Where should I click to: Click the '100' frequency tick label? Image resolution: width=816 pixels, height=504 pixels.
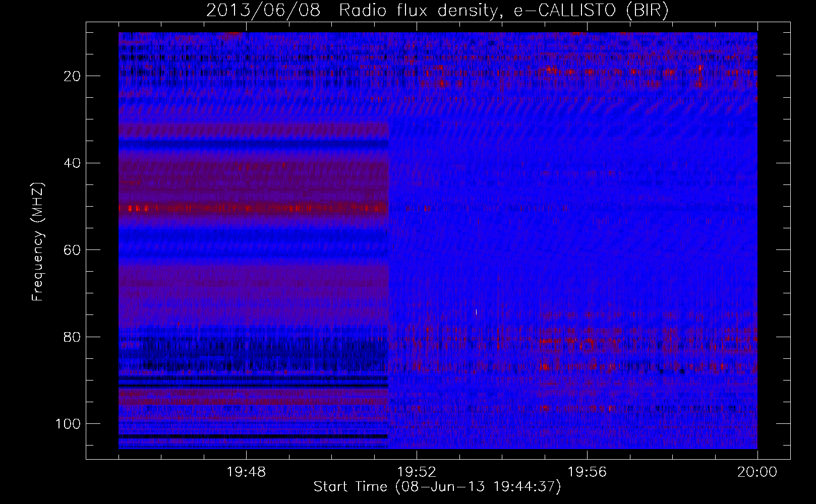point(68,424)
